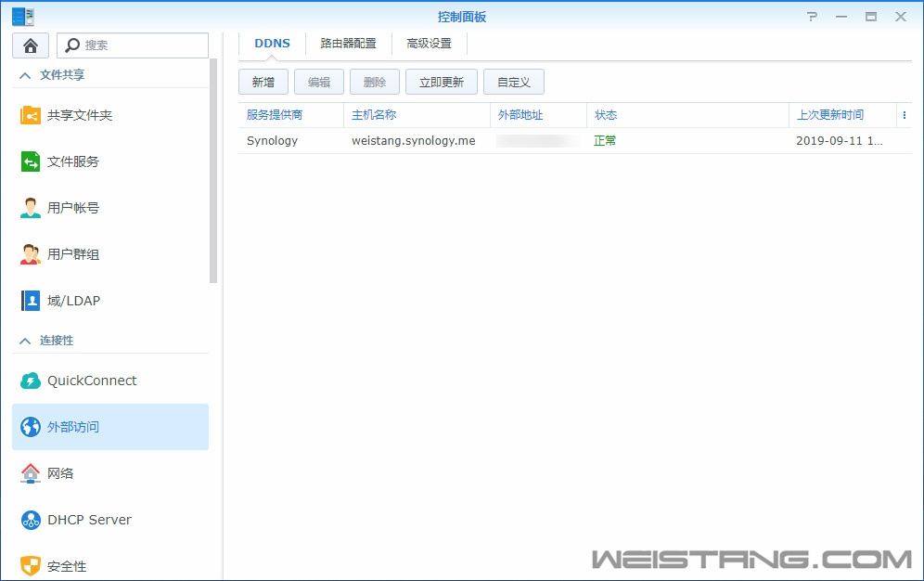Open the 用户群组 user group icon
924x581 pixels.
(x=31, y=254)
